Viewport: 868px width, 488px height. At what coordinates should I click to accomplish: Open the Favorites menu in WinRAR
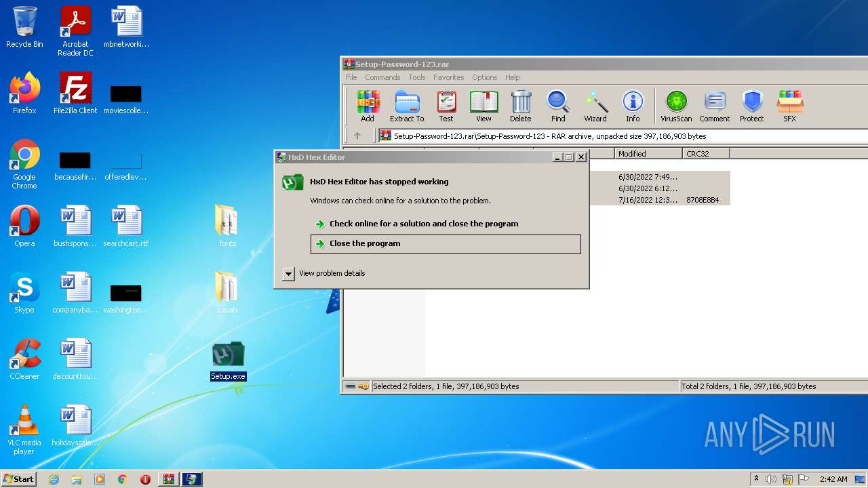449,77
